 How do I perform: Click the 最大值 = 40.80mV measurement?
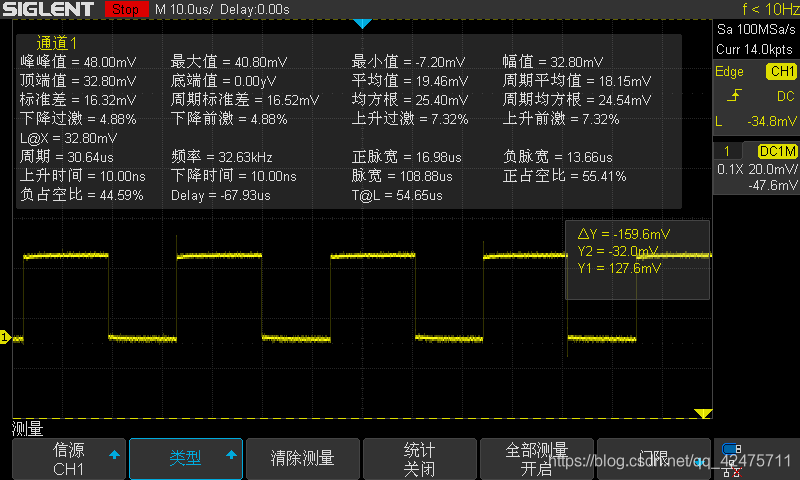[229, 62]
